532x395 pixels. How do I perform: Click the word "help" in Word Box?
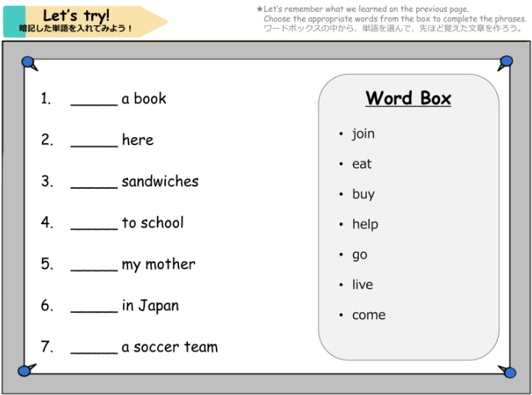365,224
